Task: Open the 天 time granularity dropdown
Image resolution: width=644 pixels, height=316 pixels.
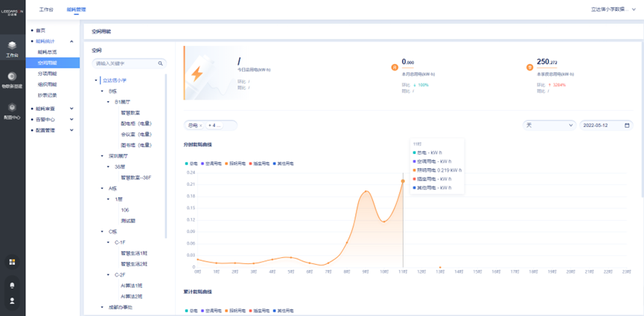Action: (x=549, y=125)
